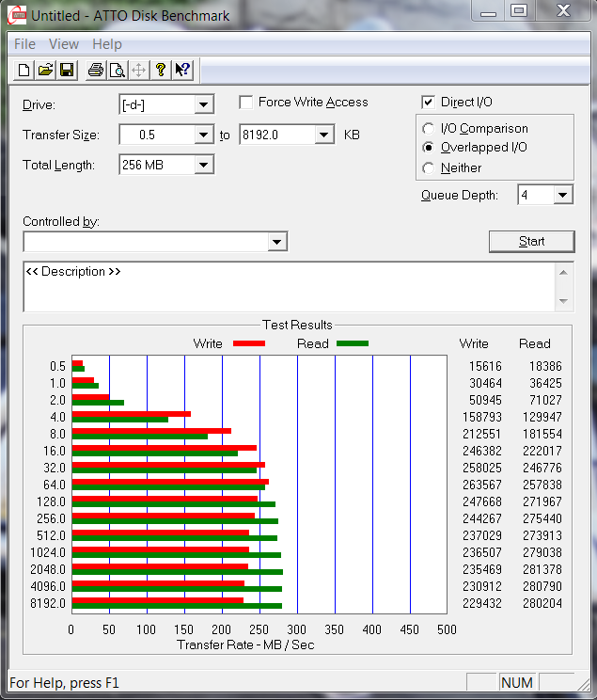Click the four-arrow move toolbar icon
Screen dimensions: 597x700
coord(138,70)
